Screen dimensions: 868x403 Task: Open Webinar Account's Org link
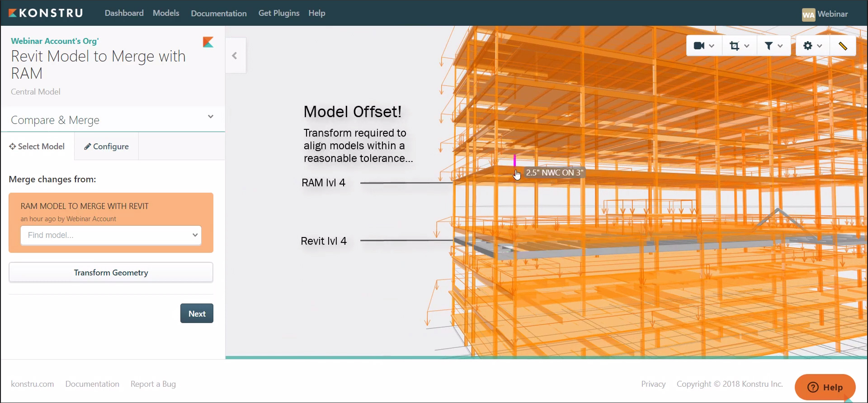tap(55, 41)
